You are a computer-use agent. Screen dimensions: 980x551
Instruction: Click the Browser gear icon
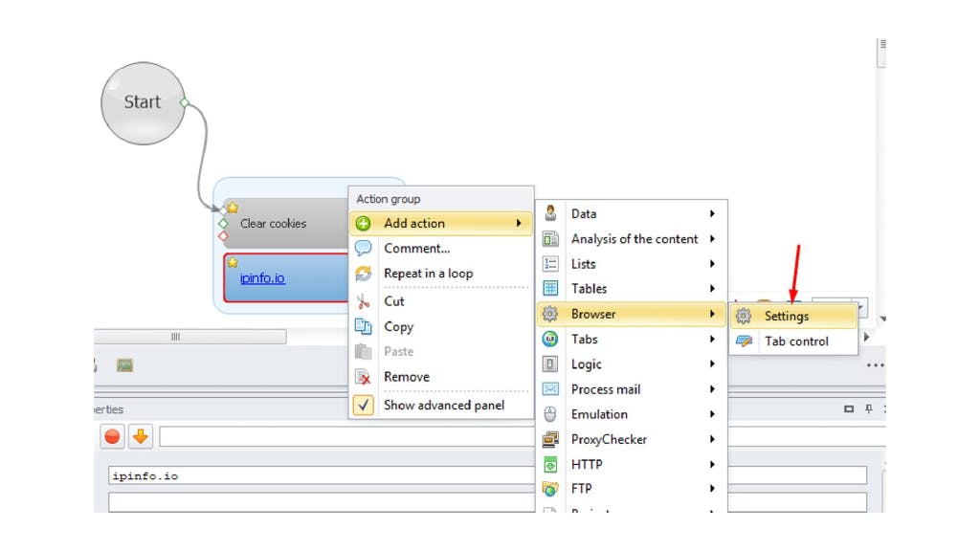[x=550, y=314]
